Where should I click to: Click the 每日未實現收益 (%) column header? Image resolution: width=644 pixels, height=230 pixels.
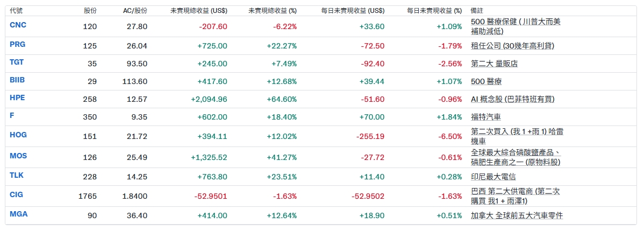[434, 10]
